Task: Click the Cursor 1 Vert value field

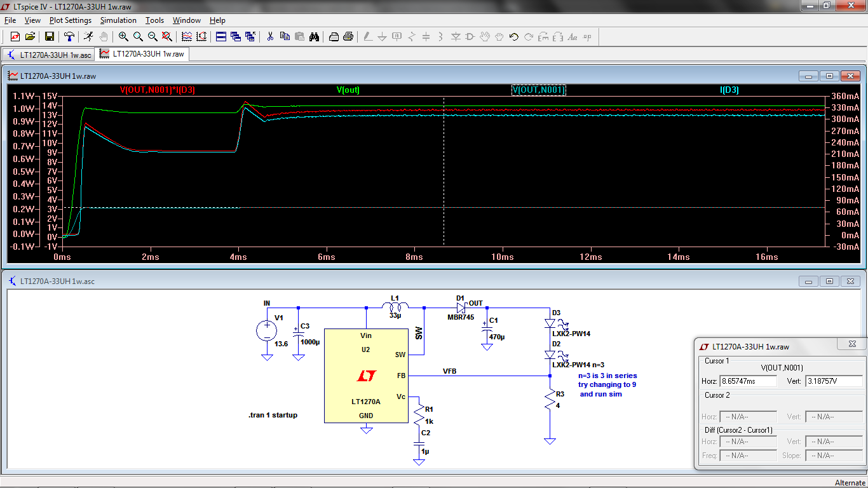Action: (x=834, y=381)
